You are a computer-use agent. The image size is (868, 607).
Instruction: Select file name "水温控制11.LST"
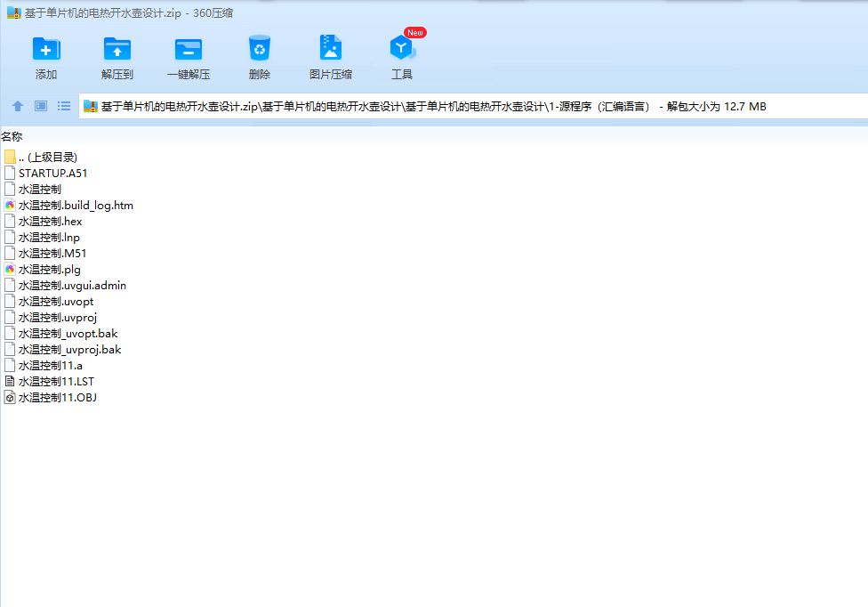56,382
